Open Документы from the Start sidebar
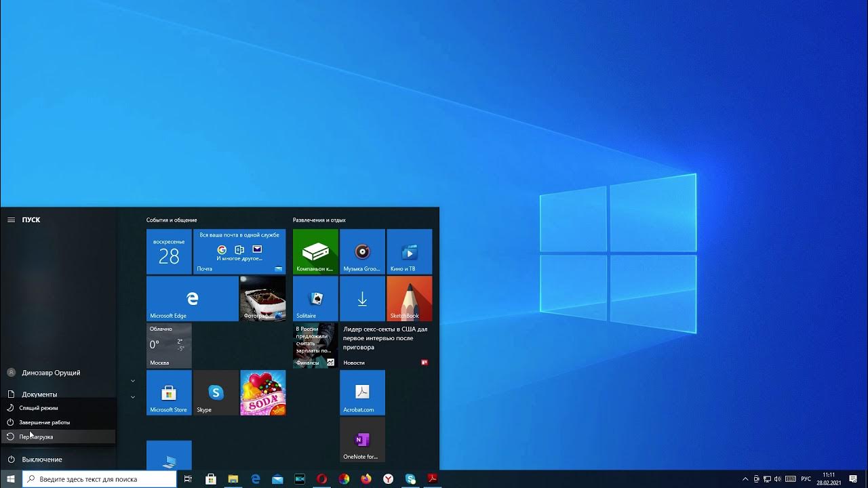Viewport: 868px width, 488px height. [58, 394]
